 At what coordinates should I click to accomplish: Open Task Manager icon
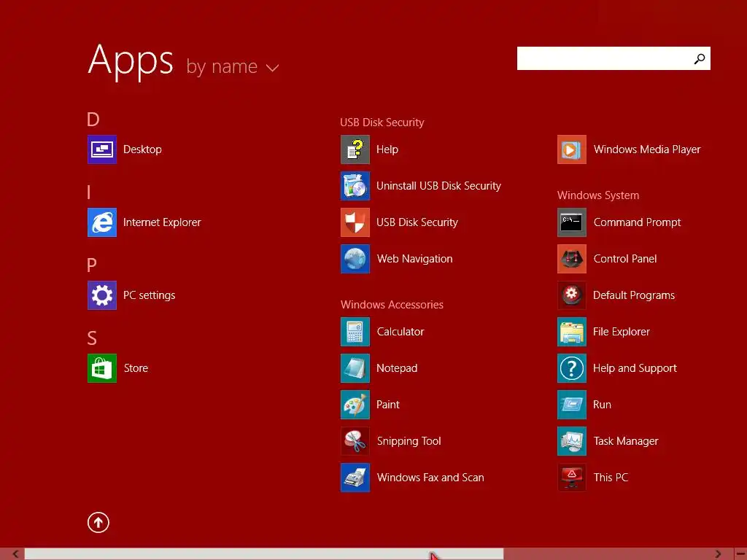click(x=572, y=441)
